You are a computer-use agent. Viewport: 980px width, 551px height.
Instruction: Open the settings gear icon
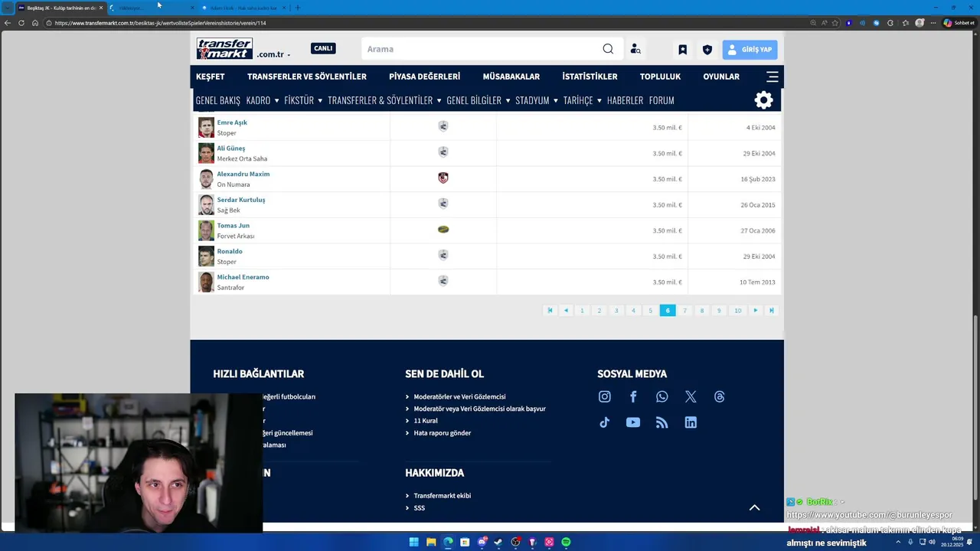pyautogui.click(x=764, y=100)
